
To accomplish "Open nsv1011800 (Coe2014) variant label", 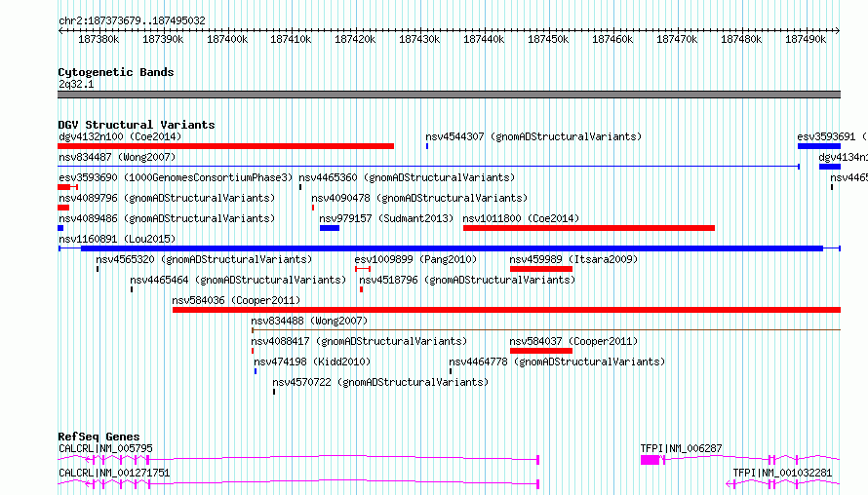I will pos(521,218).
